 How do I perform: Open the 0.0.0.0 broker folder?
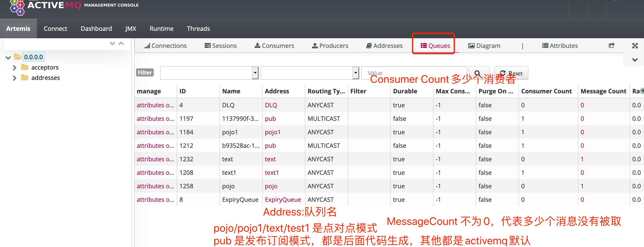(33, 57)
